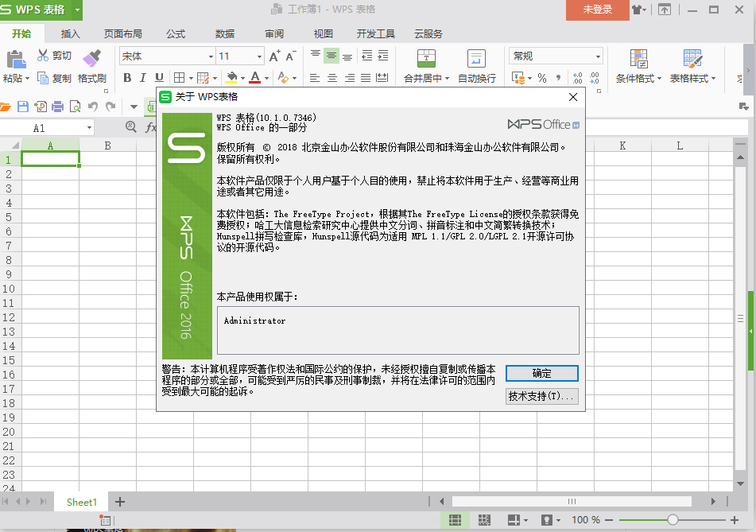The width and height of the screenshot is (756, 532).
Task: Click the skin shirt icon in title bar
Action: pos(638,10)
